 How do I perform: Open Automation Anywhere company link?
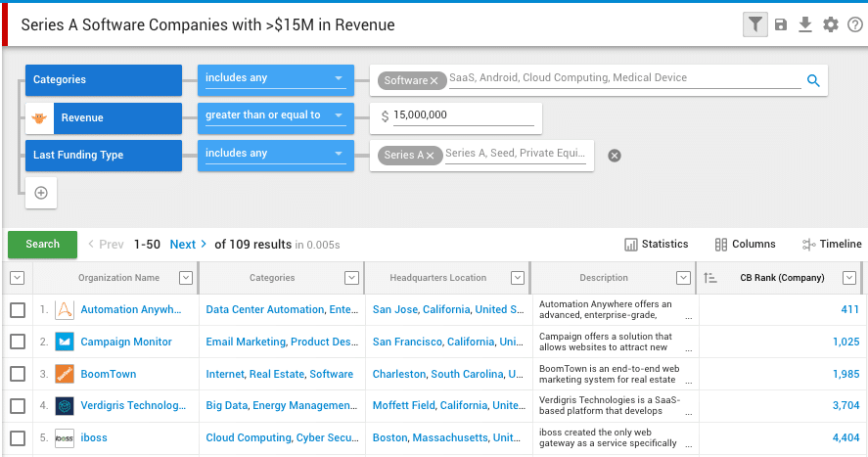point(131,310)
